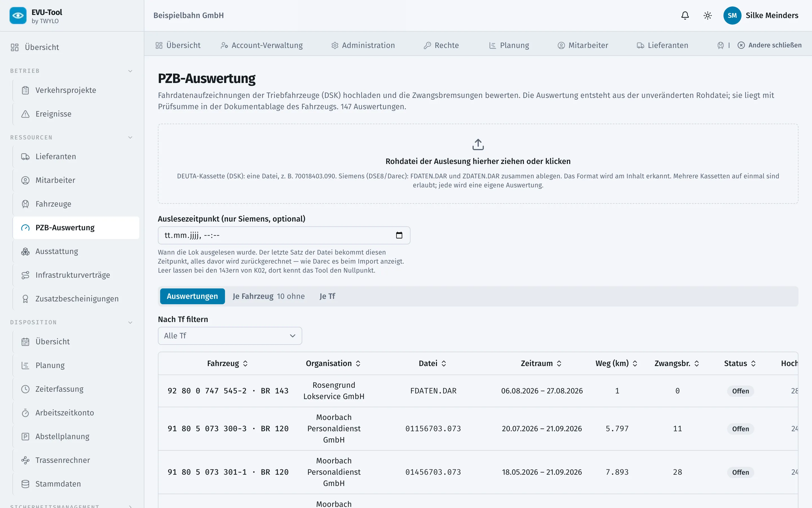Open Disposition Übersicht in sidebar
812x508 pixels.
coord(76,342)
